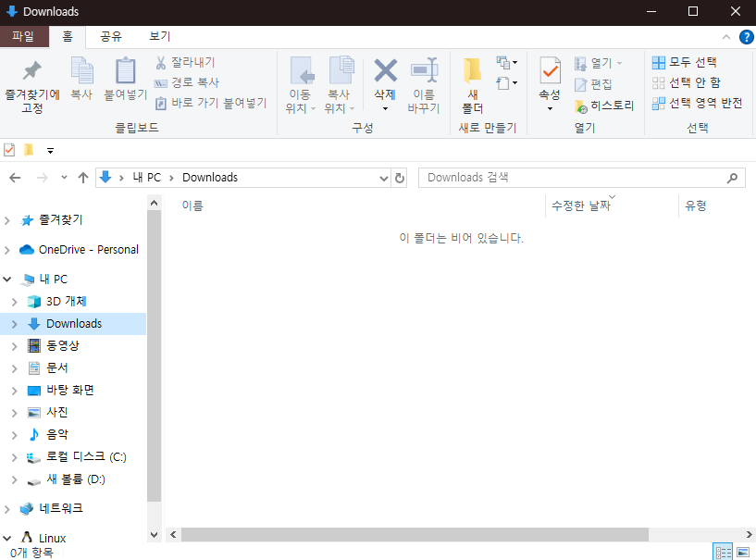Click the refresh icon beside address bar

coord(399,178)
